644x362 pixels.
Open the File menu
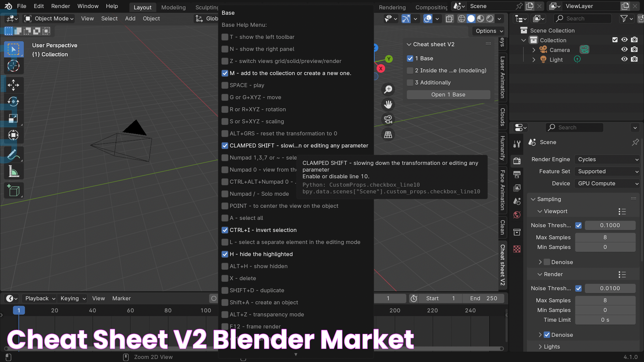pos(21,6)
